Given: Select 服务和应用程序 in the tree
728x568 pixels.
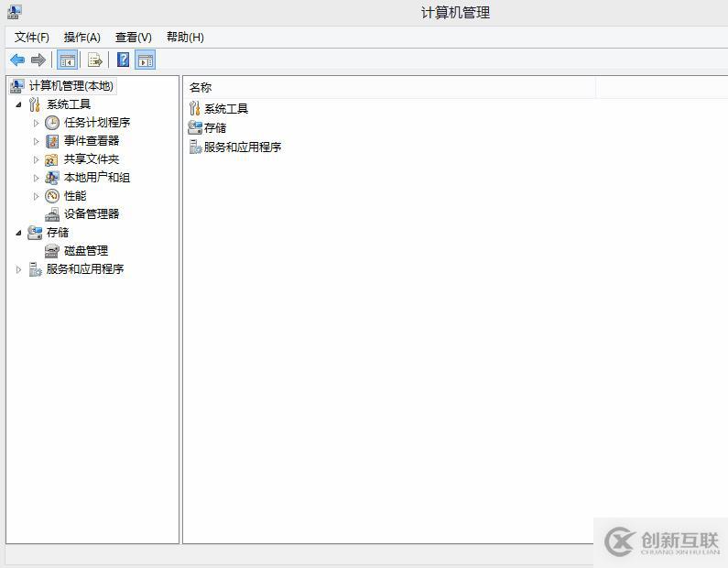Looking at the screenshot, I should [85, 269].
